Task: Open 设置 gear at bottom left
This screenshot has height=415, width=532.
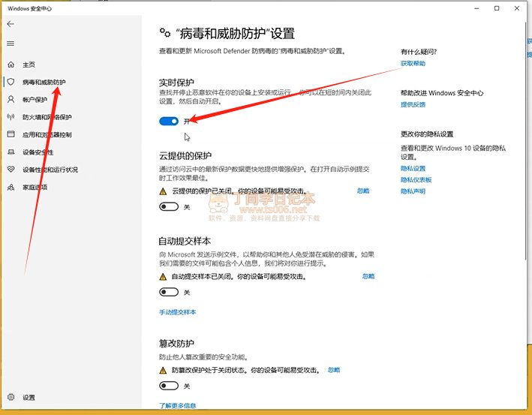Action: click(11, 397)
